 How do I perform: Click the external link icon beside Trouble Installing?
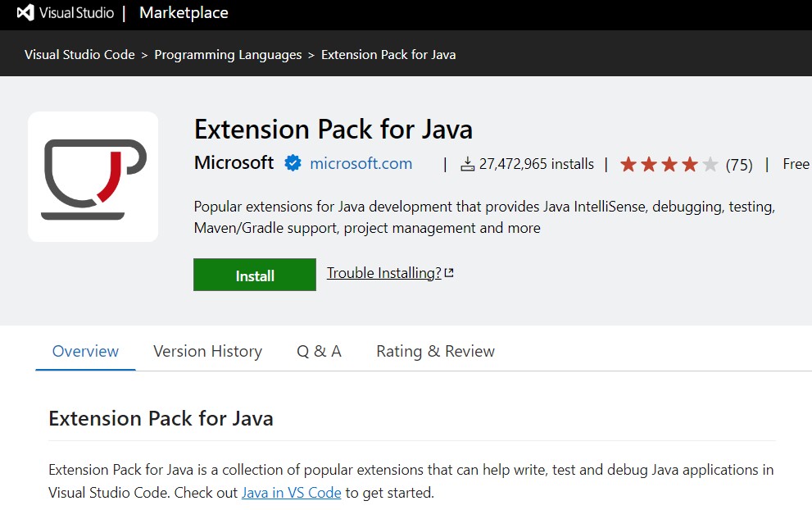coord(449,273)
